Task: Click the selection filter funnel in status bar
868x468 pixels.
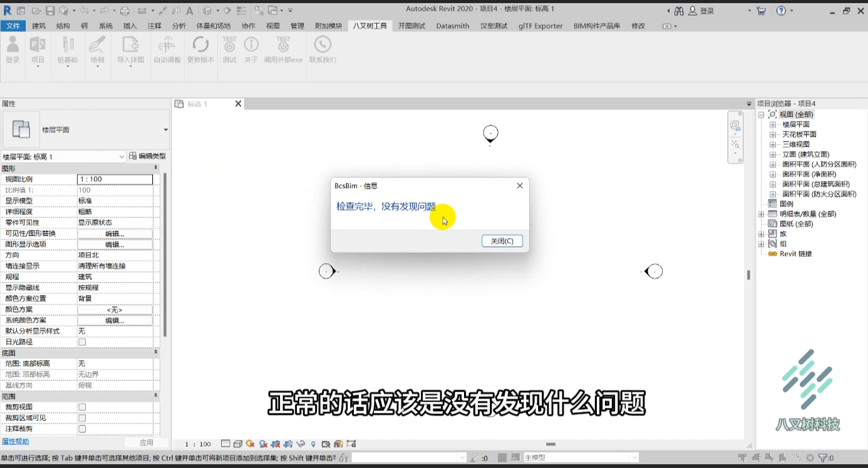Action: click(x=822, y=458)
